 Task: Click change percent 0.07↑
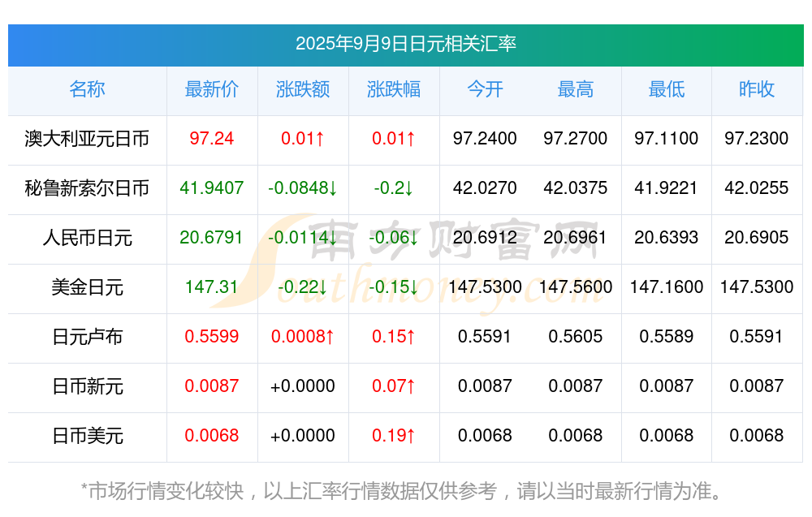click(394, 386)
